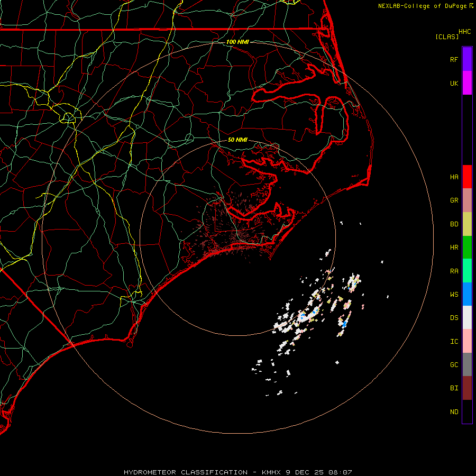The width and height of the screenshot is (476, 476).
Task: Select the BI dark red legend swatch
Action: point(467,388)
